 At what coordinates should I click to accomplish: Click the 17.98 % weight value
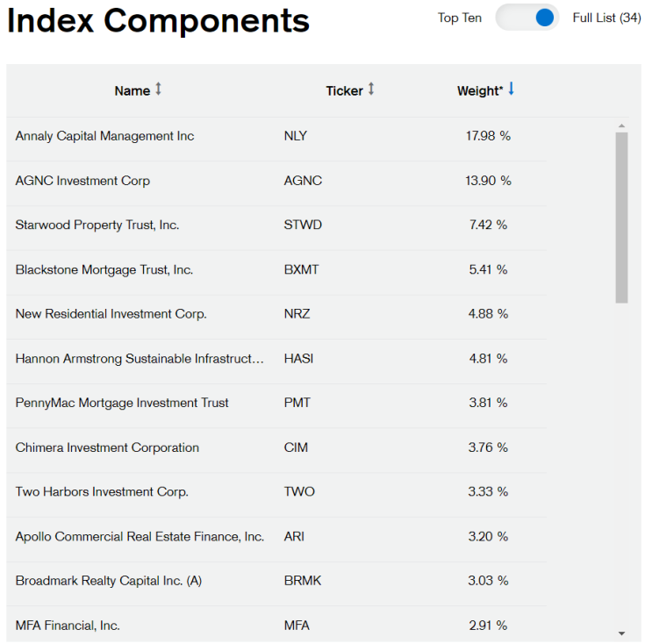[488, 136]
